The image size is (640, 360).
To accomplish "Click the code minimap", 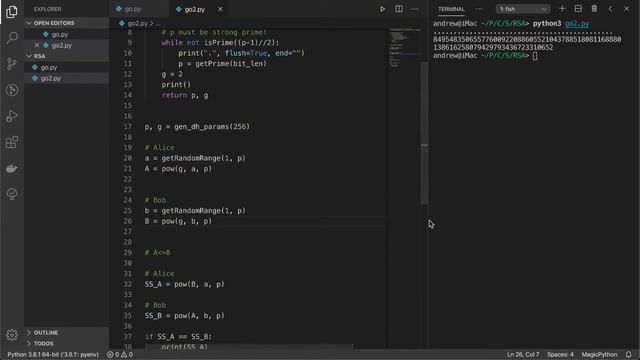I will coord(404,47).
